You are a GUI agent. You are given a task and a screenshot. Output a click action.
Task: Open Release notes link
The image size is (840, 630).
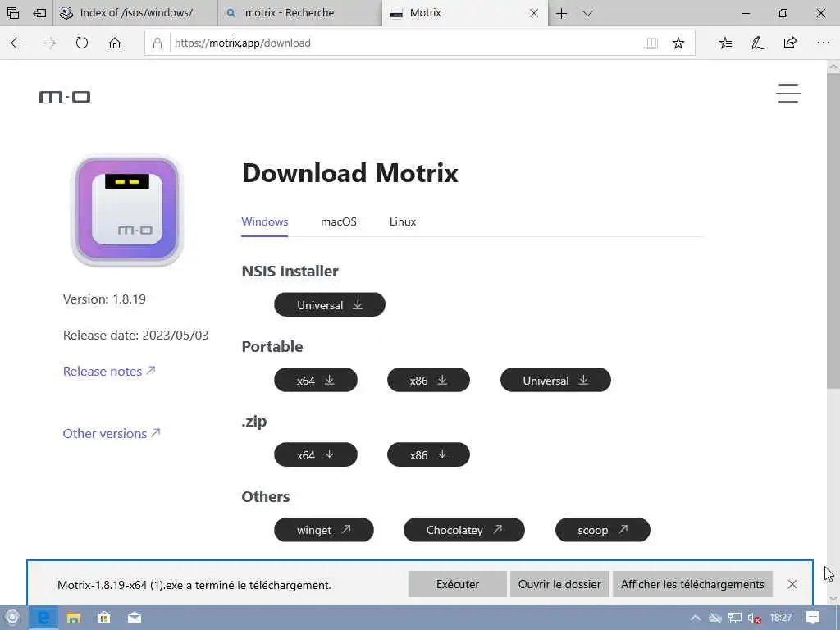point(109,372)
